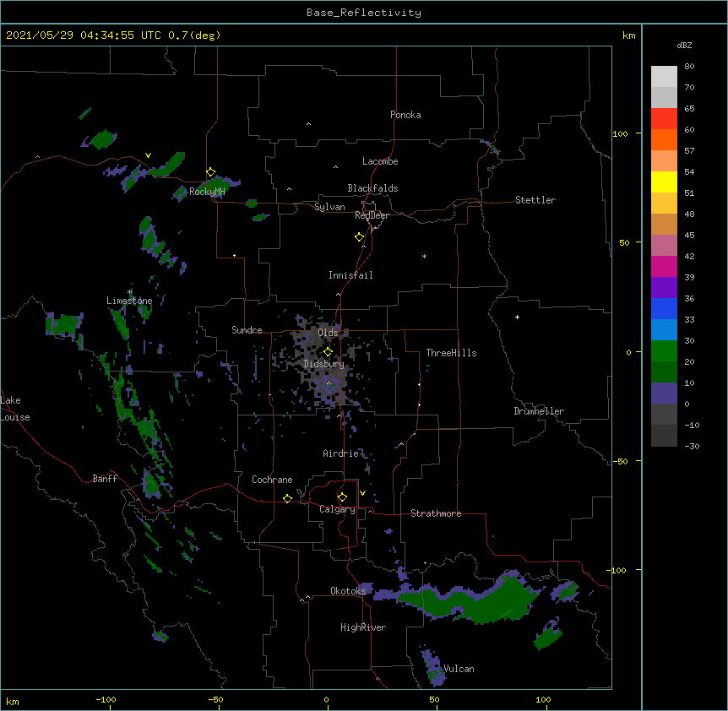Click the RedDeer label
The width and height of the screenshot is (728, 711).
coord(372,215)
